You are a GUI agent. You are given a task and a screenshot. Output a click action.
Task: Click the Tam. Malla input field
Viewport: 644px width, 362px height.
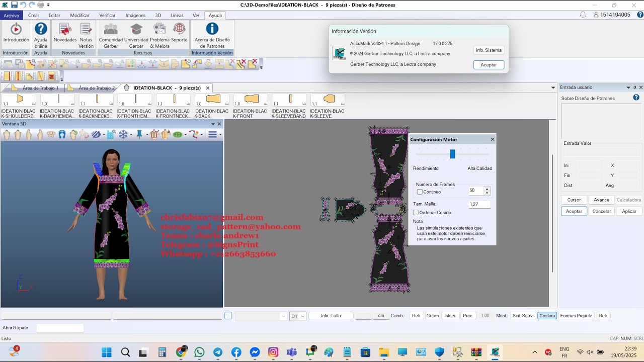pyautogui.click(x=479, y=204)
